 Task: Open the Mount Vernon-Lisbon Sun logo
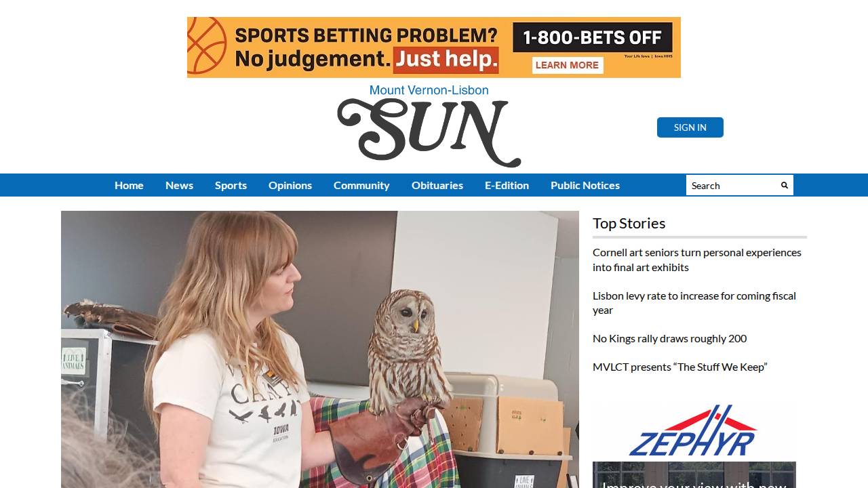click(x=429, y=126)
